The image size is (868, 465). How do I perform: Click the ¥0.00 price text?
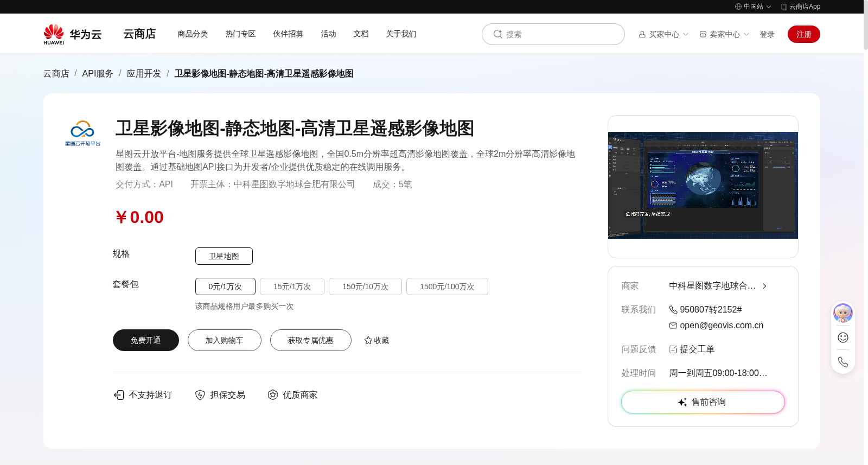[x=139, y=217]
